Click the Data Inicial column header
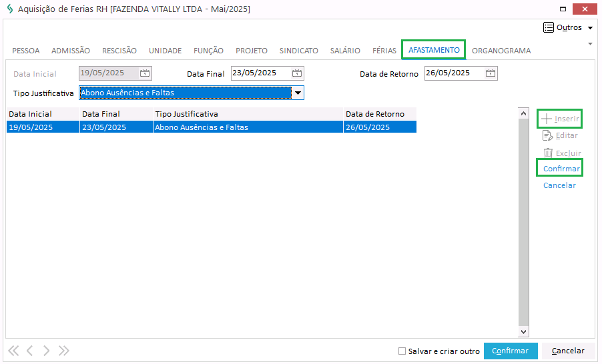 click(43, 114)
